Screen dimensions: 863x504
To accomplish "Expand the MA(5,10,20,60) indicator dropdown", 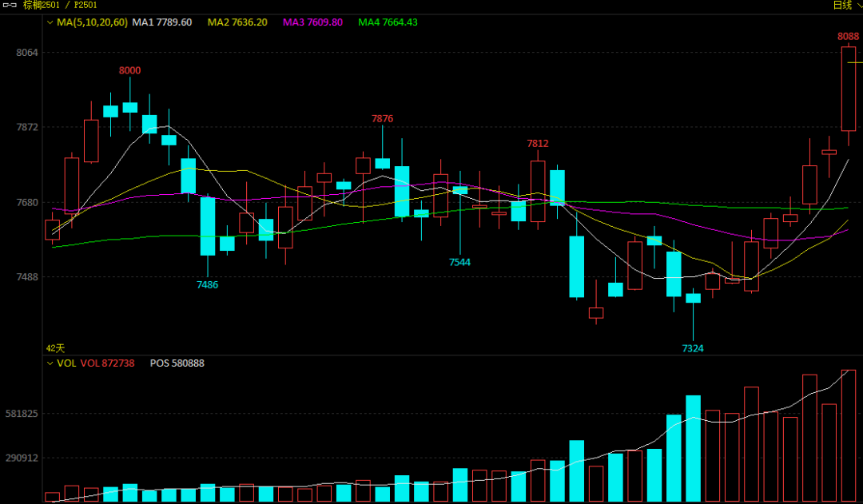I will click(x=50, y=22).
